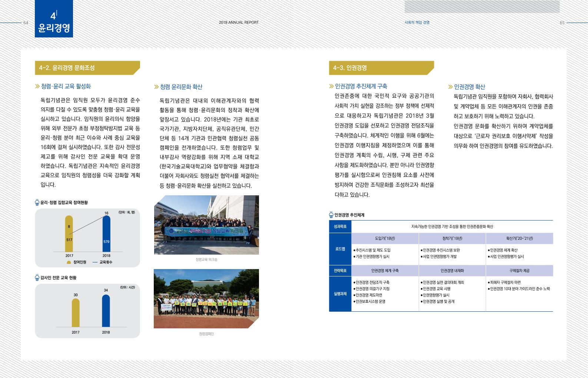Click the 인권경영 실행 및 공개 bullet
The width and height of the screenshot is (588, 378).
(438, 301)
